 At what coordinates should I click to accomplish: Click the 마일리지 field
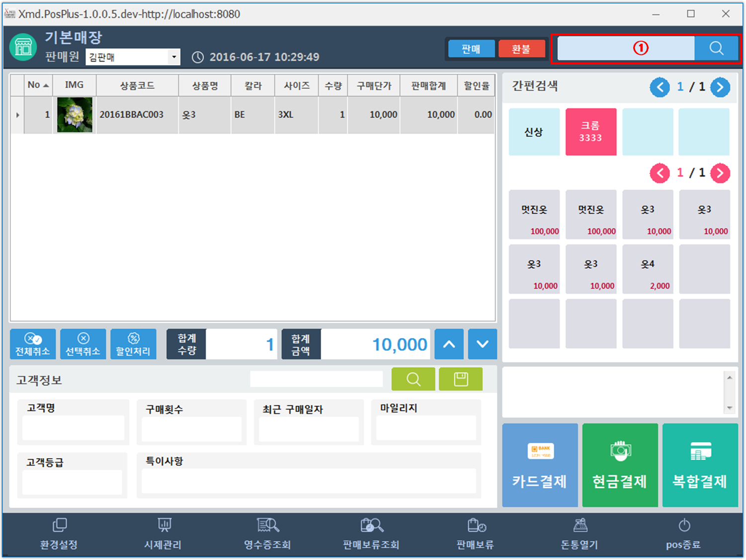[426, 428]
